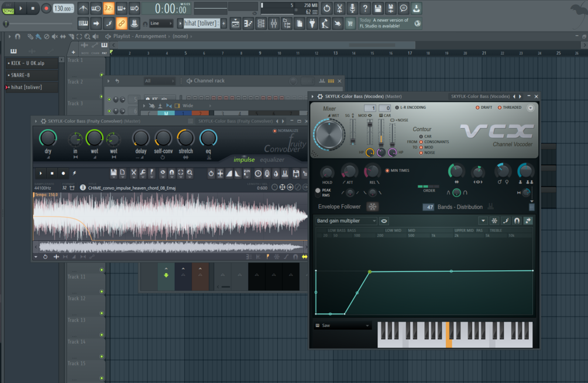Click the main record button

pyautogui.click(x=46, y=8)
